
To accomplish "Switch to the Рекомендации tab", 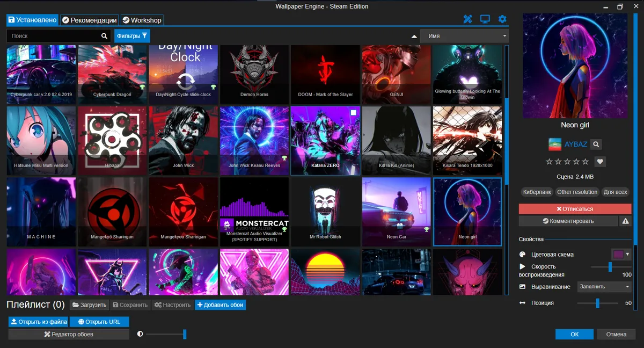I will click(x=89, y=20).
